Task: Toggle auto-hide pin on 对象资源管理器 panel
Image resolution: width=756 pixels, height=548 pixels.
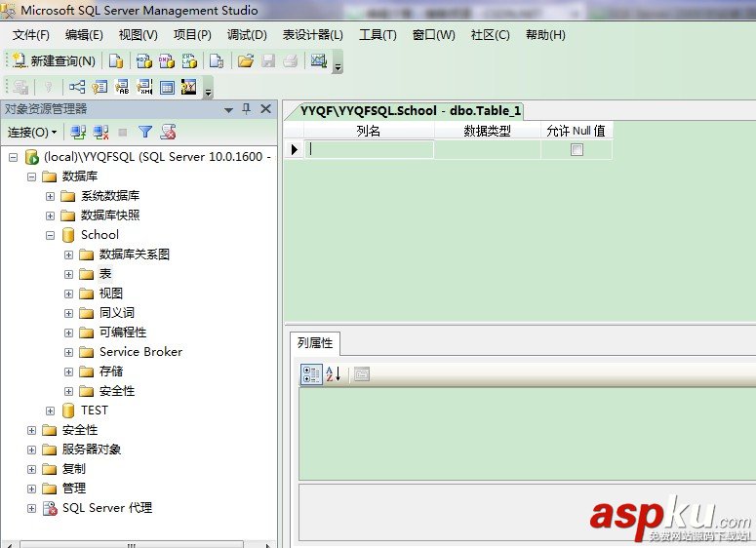Action: click(x=247, y=109)
